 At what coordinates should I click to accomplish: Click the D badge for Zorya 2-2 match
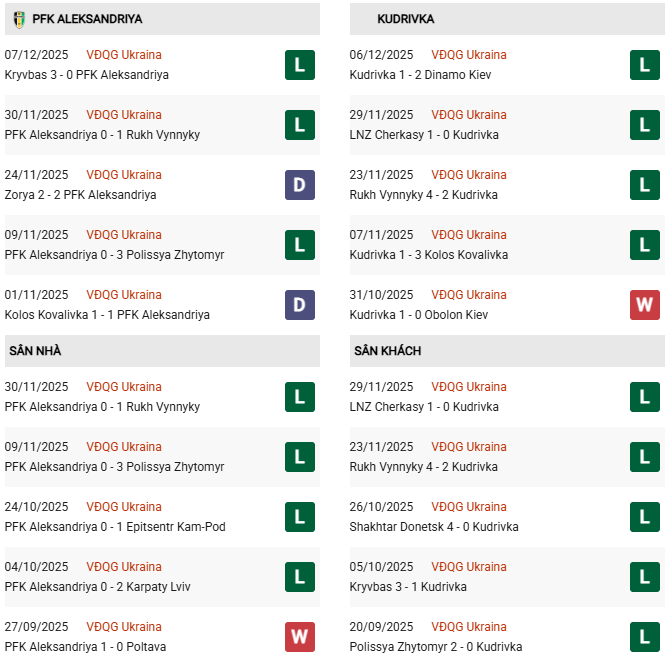click(x=299, y=185)
